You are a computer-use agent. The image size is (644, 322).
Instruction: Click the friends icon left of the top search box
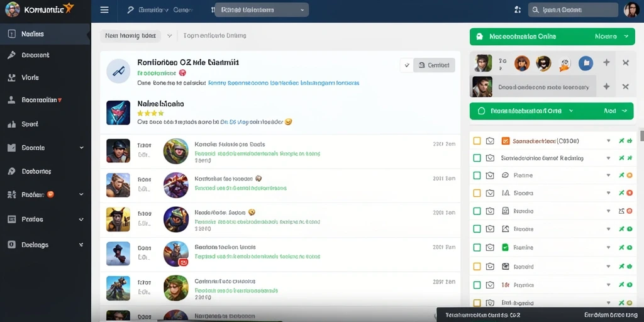point(518,10)
